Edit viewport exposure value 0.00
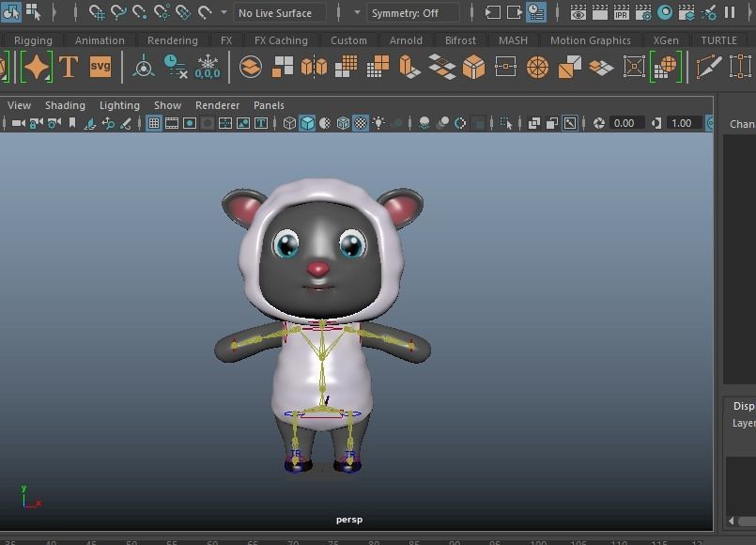 pyautogui.click(x=625, y=123)
